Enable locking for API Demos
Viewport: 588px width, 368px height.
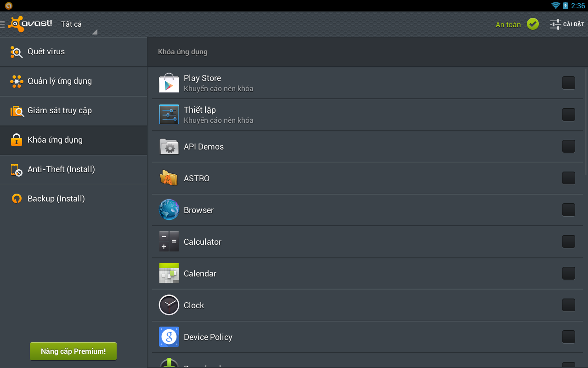click(569, 146)
